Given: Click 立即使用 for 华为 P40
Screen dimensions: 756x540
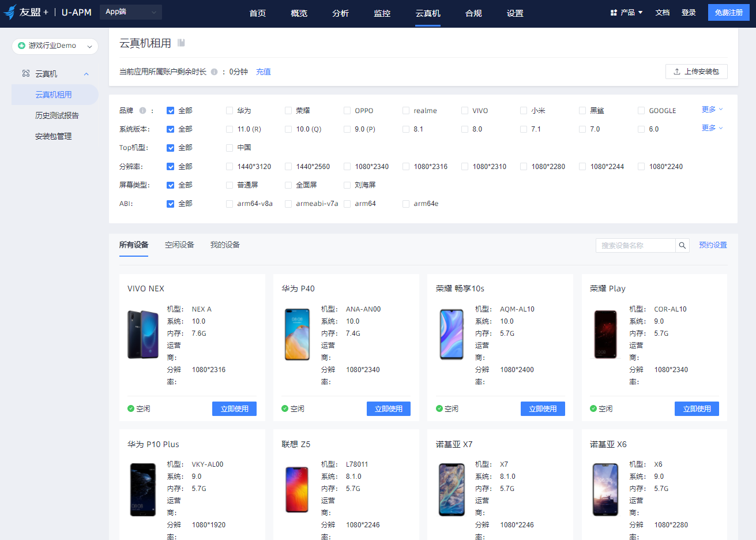Looking at the screenshot, I should point(389,409).
